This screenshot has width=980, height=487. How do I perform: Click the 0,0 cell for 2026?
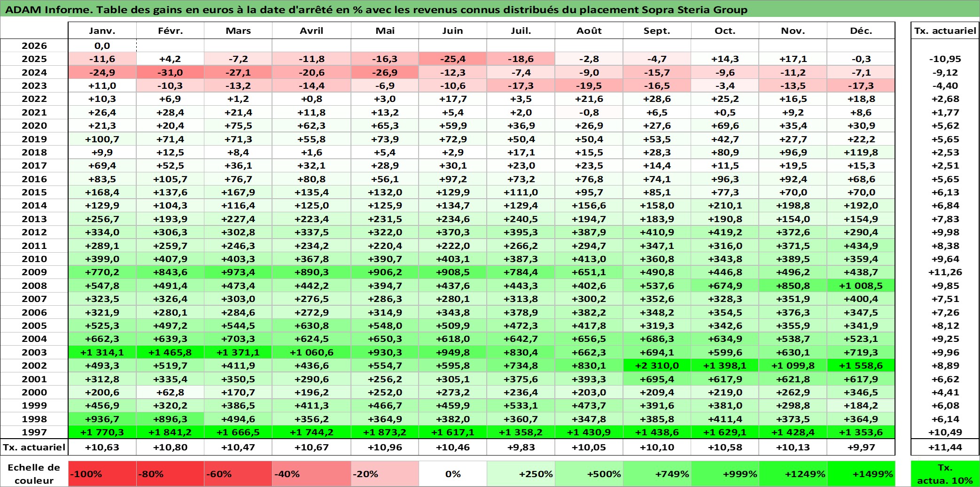tap(102, 46)
